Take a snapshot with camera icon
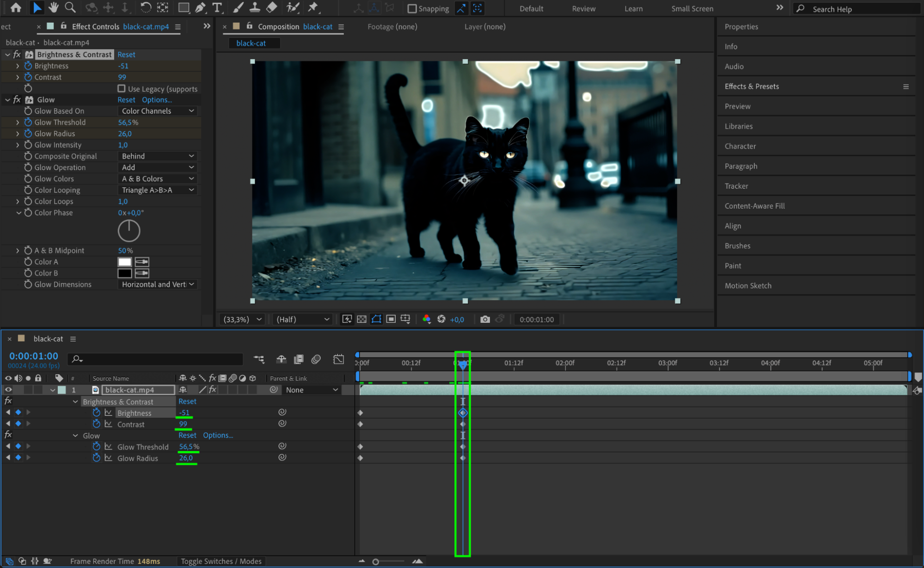The width and height of the screenshot is (924, 568). 484,319
